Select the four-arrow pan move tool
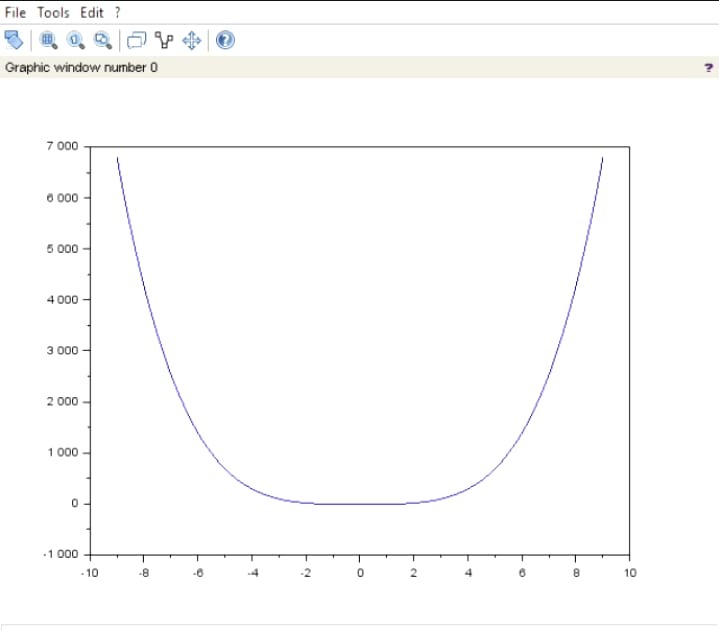The image size is (719, 630). (192, 40)
